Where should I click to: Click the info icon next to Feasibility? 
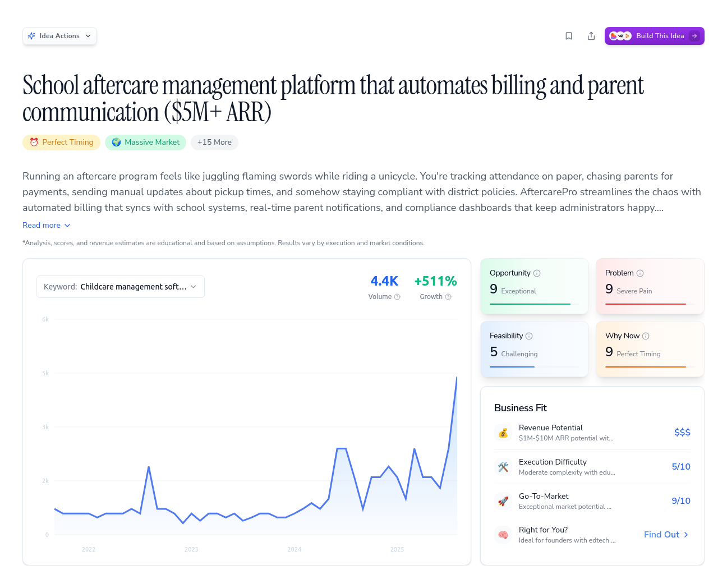click(529, 336)
